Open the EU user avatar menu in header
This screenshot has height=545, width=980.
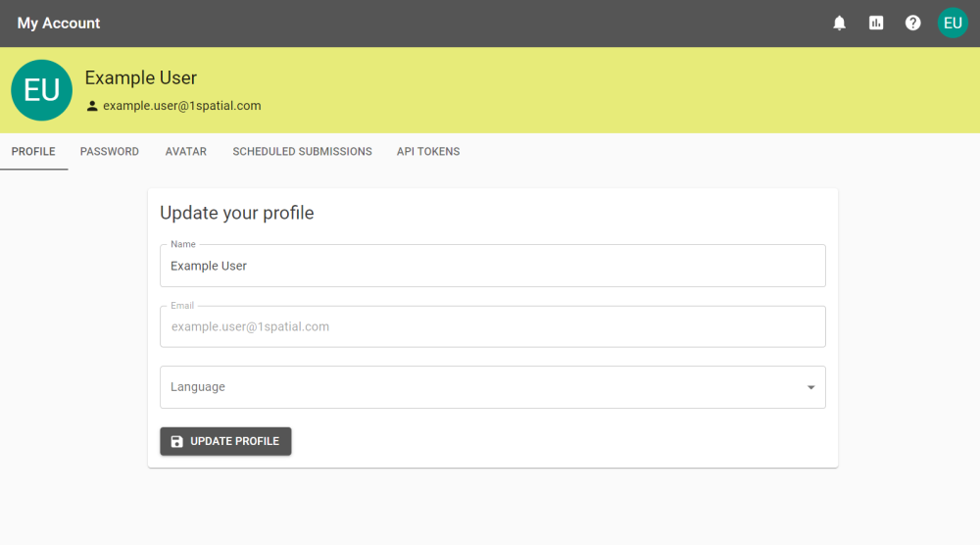[953, 24]
